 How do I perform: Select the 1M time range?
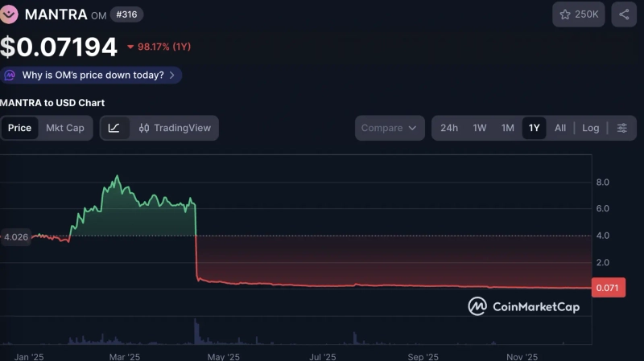tap(507, 128)
